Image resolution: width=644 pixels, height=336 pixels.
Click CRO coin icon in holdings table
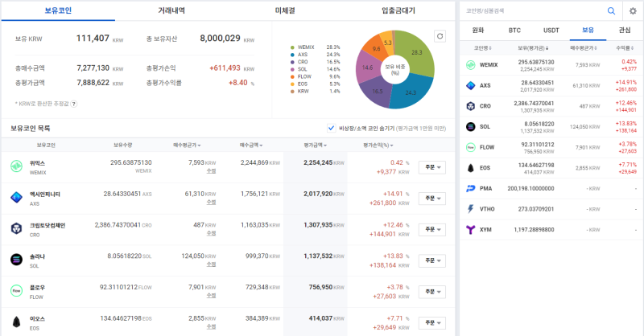pyautogui.click(x=16, y=228)
